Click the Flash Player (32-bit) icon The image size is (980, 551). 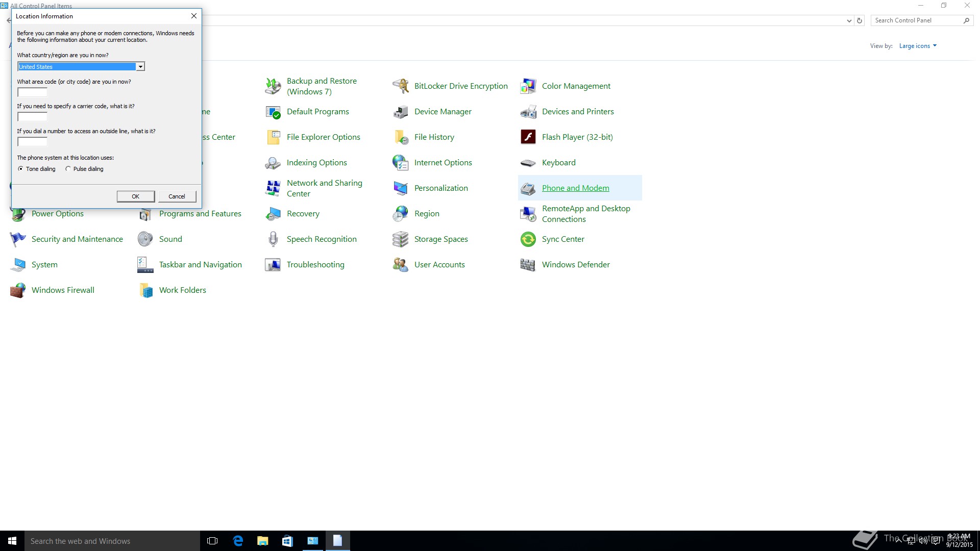[528, 137]
